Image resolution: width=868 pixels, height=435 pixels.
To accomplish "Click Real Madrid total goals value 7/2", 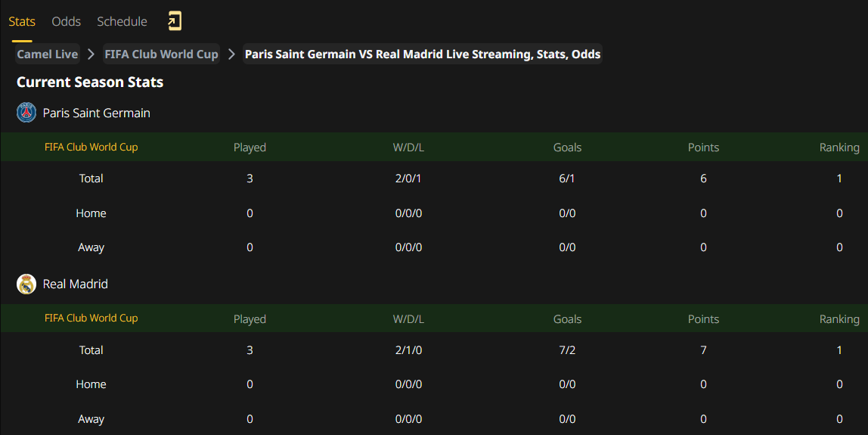I will point(567,350).
